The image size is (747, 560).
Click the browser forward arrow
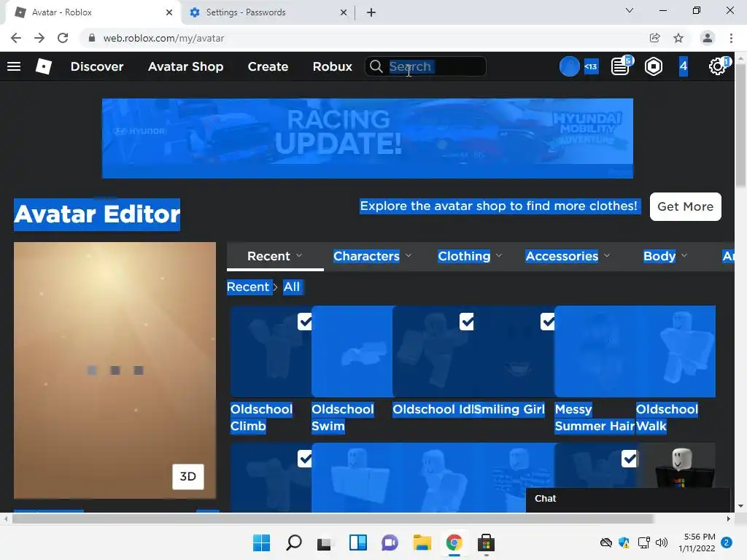click(x=39, y=38)
